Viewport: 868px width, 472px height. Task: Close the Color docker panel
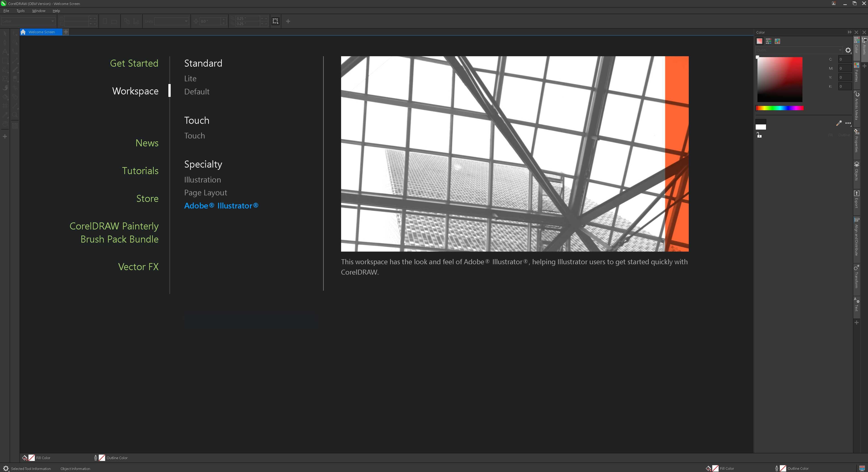(x=856, y=32)
